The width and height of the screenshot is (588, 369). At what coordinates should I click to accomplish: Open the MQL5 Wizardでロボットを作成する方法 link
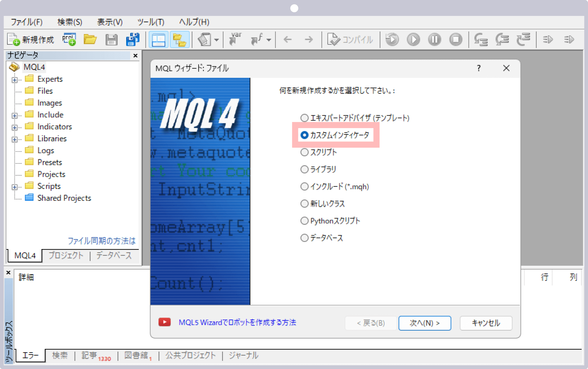[x=237, y=322]
